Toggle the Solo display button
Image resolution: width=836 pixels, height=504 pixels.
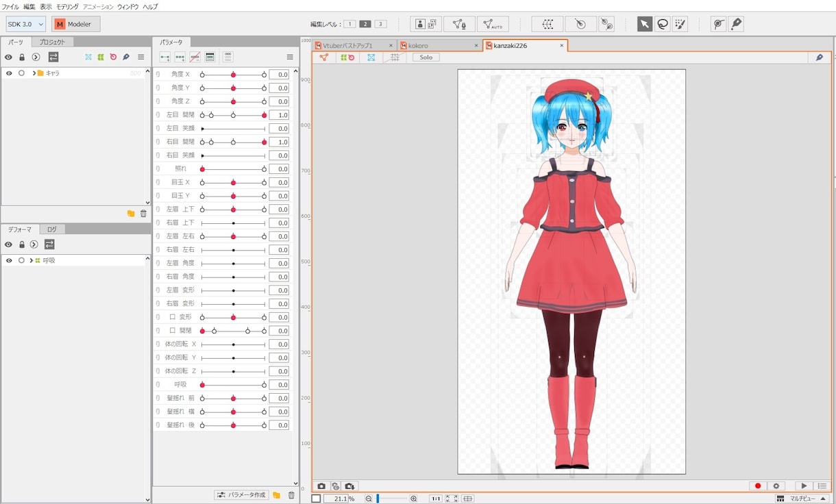pyautogui.click(x=426, y=58)
